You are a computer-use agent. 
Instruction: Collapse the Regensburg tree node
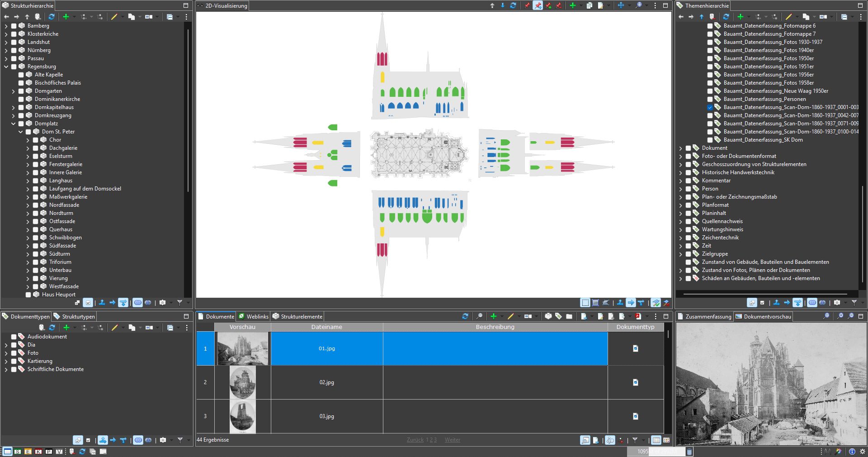pos(6,67)
